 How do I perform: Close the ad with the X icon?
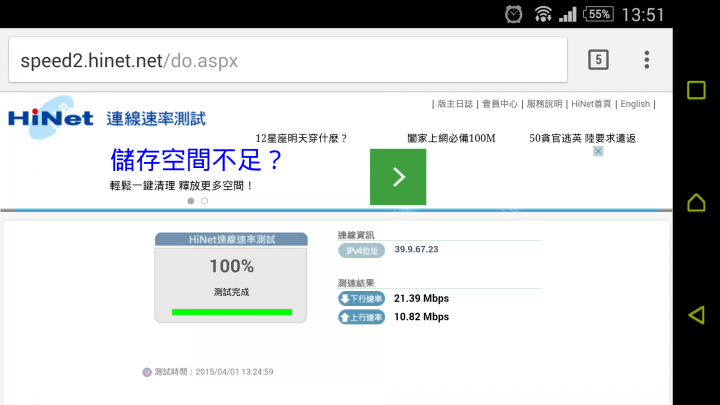(x=598, y=151)
